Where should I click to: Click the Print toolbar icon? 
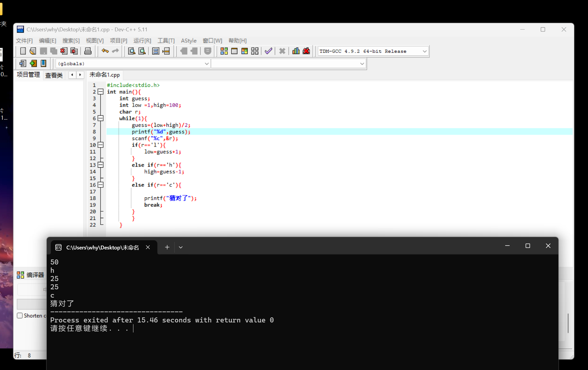point(88,51)
